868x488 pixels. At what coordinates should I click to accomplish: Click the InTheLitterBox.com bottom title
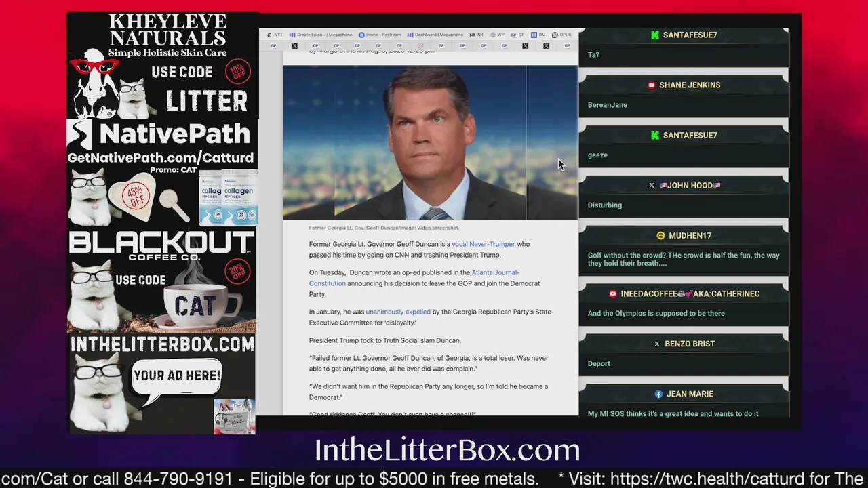(448, 450)
